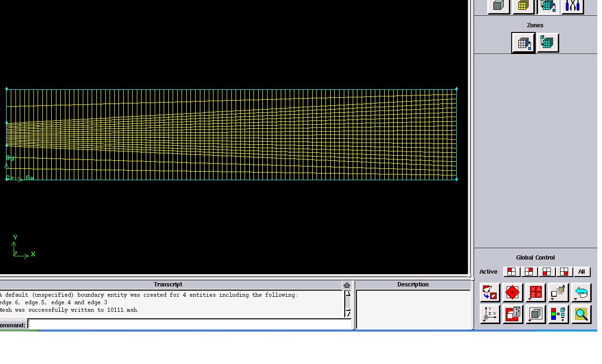Open Orient Model XYZ view icon
Image resolution: width=602 pixels, height=364 pixels.
[x=535, y=293]
